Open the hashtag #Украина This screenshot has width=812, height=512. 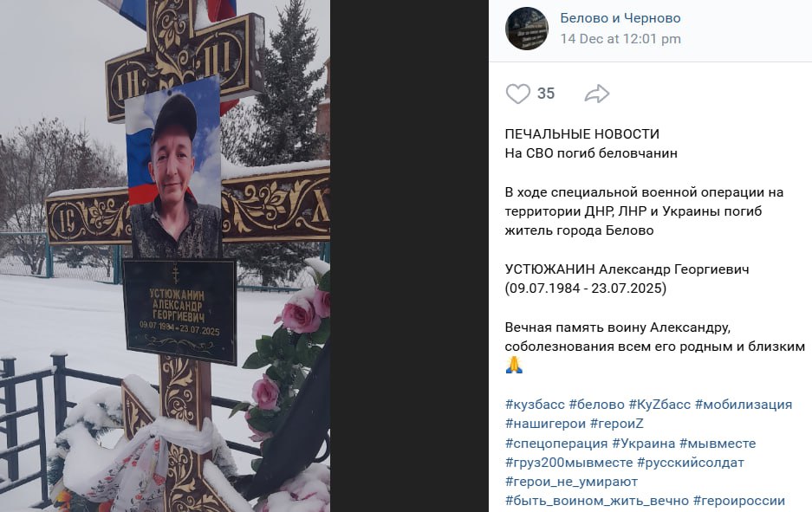(x=644, y=444)
